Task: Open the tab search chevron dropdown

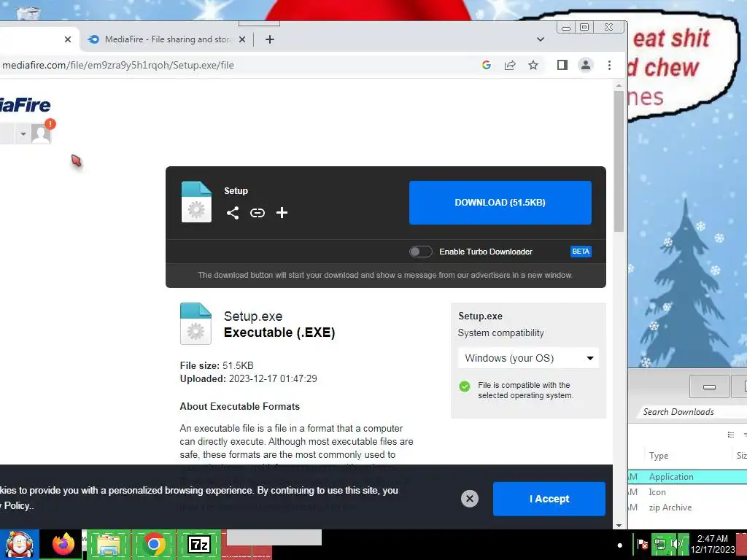Action: [x=541, y=39]
